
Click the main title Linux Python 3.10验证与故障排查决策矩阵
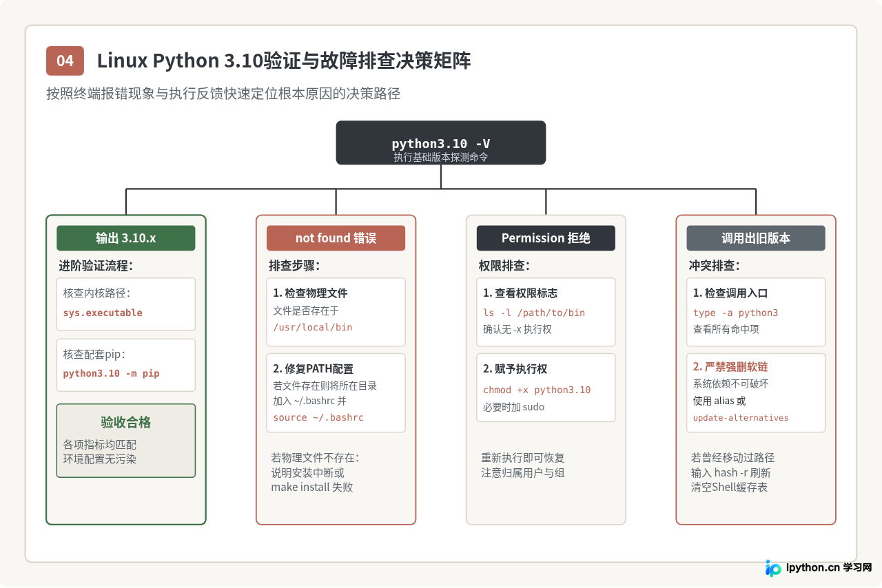coord(284,61)
